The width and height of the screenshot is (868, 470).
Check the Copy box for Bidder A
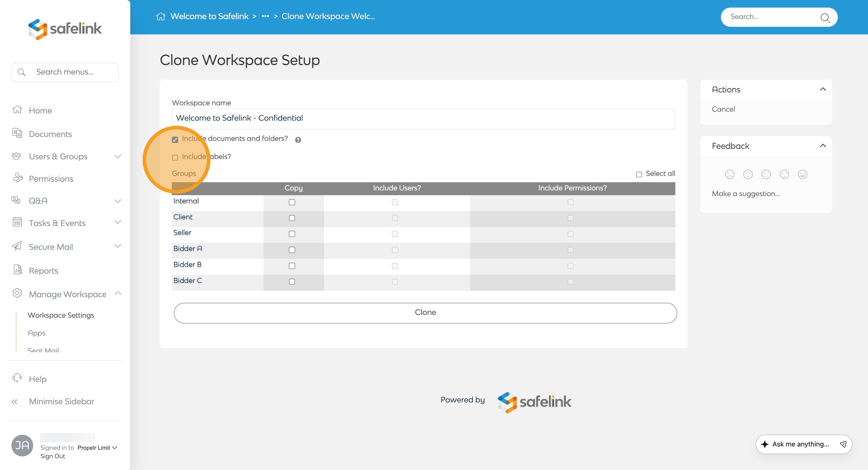(x=292, y=250)
